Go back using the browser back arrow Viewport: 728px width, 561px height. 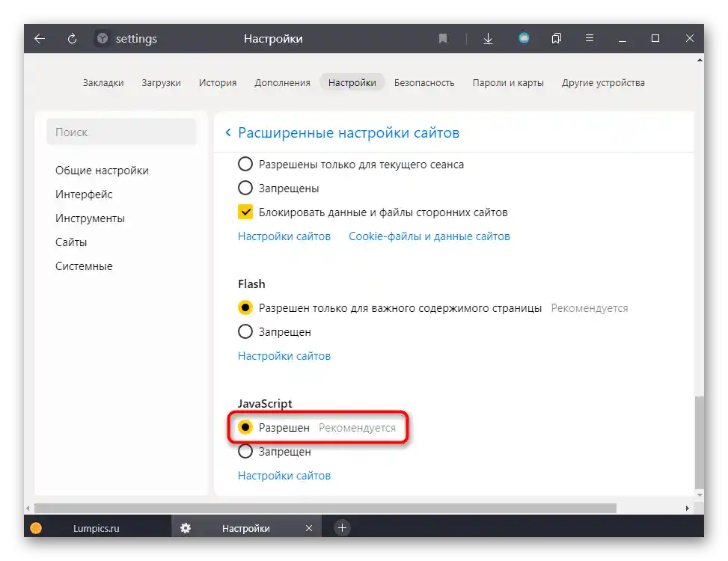40,38
